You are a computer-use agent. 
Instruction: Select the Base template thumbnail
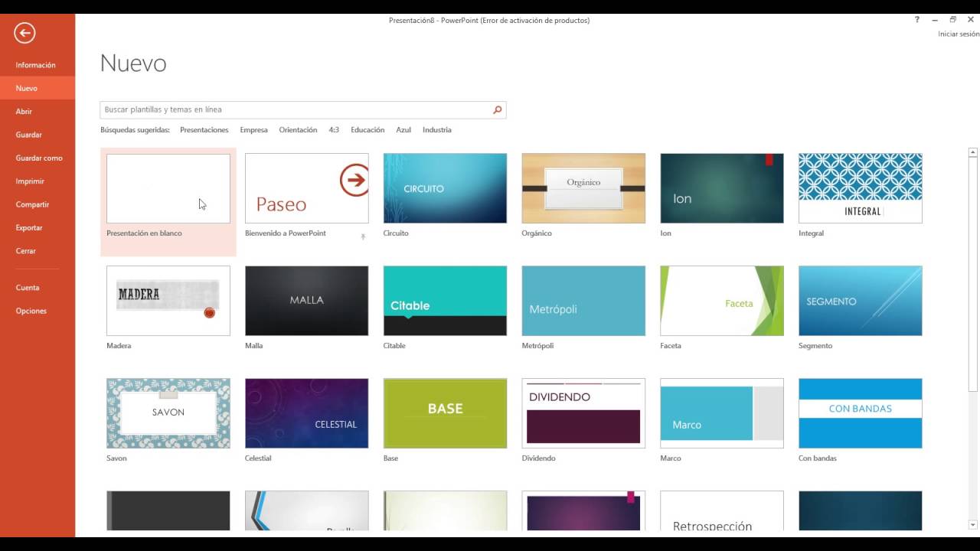coord(445,413)
